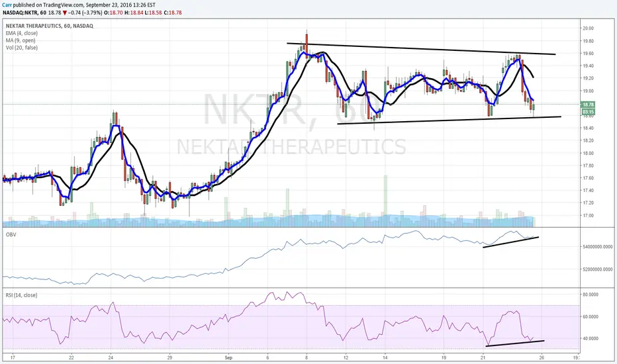Click the '17.80' price axis label
Image resolution: width=617 pixels, height=364 pixels.
click(x=589, y=165)
